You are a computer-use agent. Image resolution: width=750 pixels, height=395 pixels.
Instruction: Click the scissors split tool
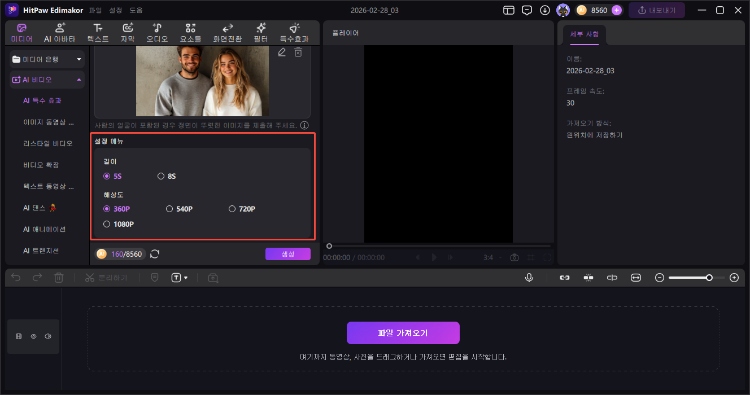tap(89, 277)
